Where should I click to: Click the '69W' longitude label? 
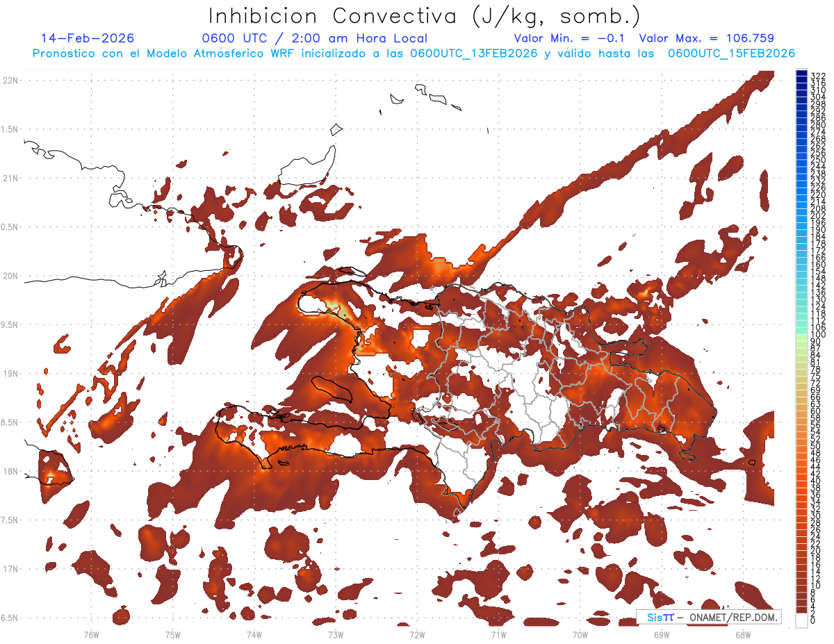662,635
